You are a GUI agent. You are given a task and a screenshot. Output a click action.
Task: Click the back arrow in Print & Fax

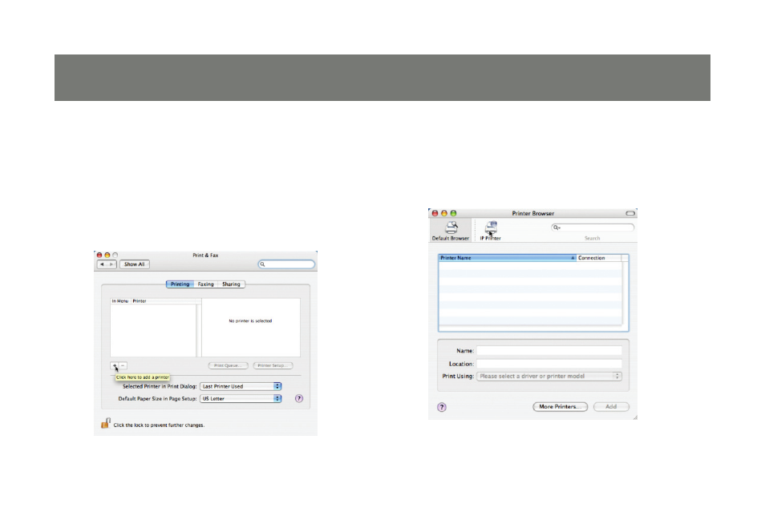(102, 264)
